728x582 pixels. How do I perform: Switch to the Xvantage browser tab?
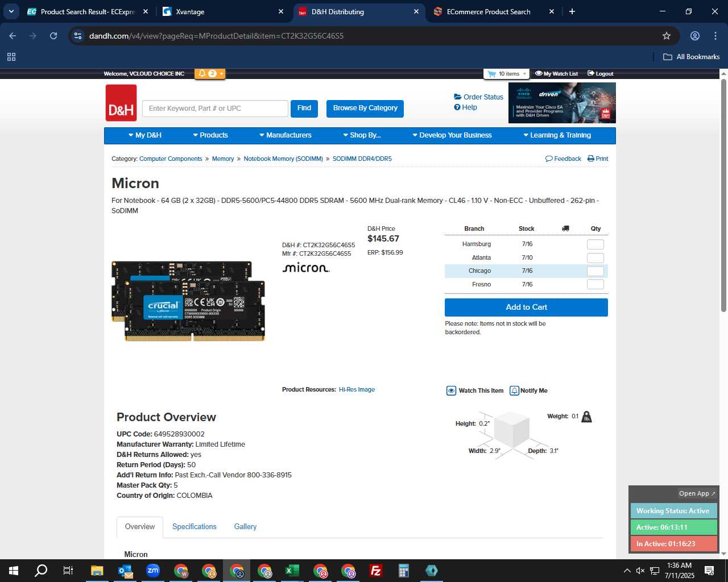click(x=224, y=12)
